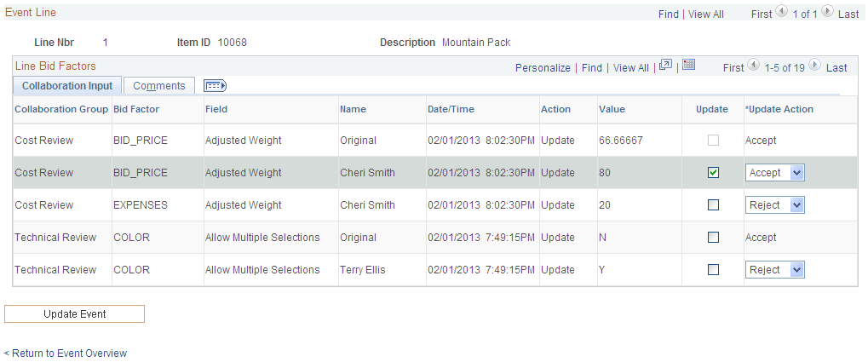The image size is (868, 362).
Task: Select the Collaboration Input tab
Action: tap(67, 86)
